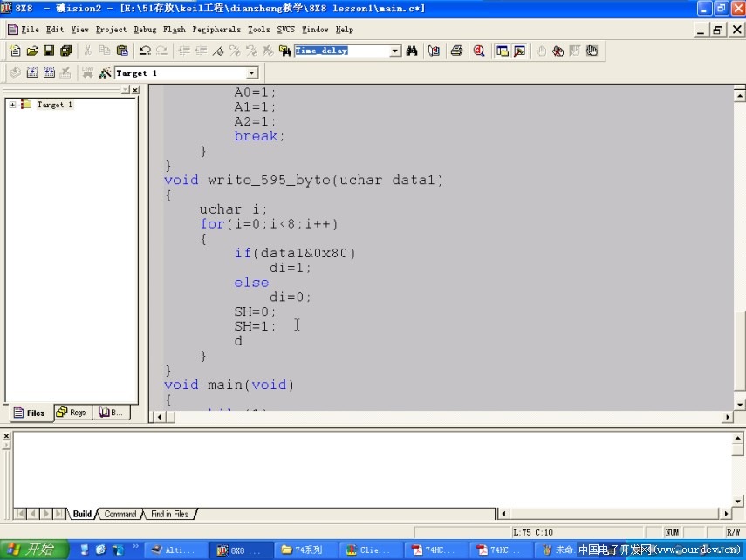Click the Redo arrow icon
746x560 pixels.
click(161, 51)
